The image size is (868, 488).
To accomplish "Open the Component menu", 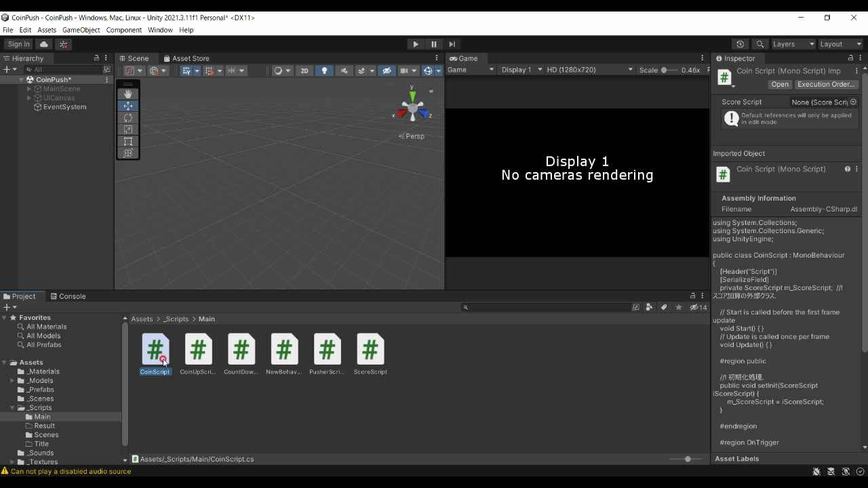I will (x=124, y=30).
